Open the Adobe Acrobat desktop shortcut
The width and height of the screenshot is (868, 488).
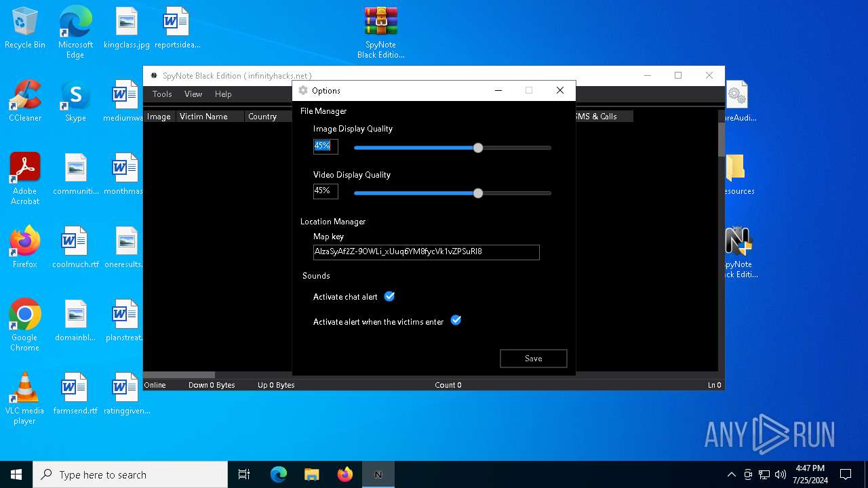25,179
